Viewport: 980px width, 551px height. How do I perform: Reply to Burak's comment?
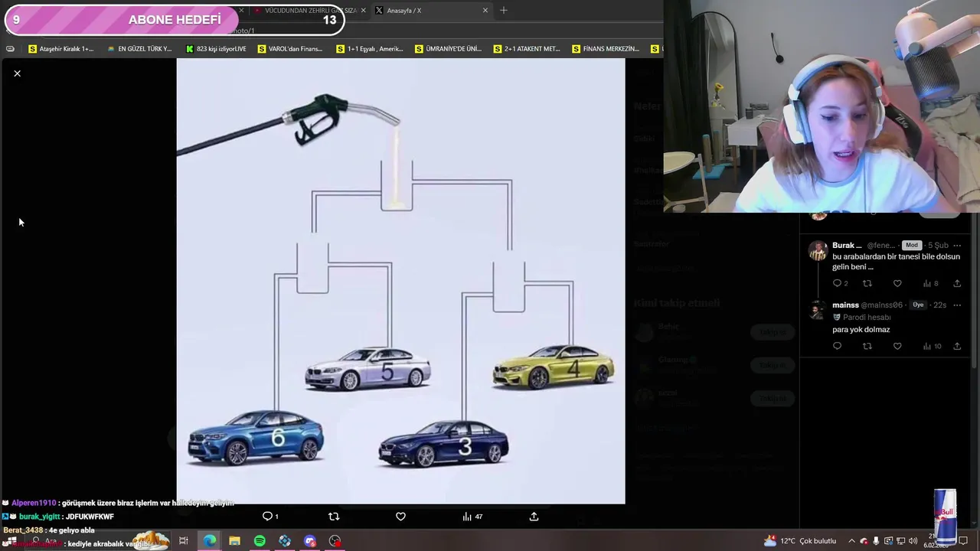coord(840,283)
